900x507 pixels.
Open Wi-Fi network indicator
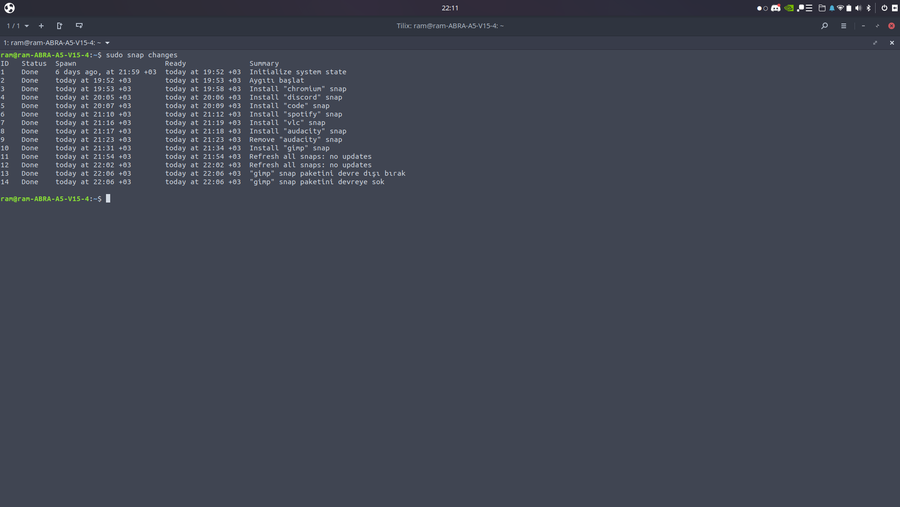coord(840,8)
